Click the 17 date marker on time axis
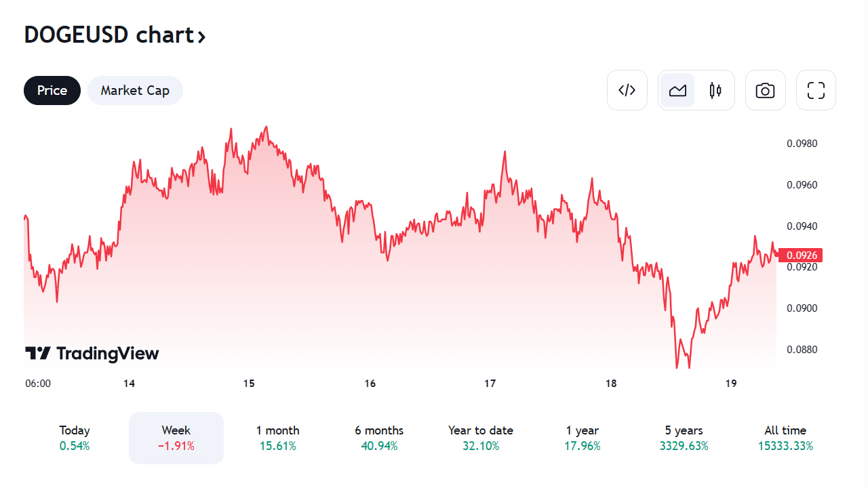 click(490, 384)
